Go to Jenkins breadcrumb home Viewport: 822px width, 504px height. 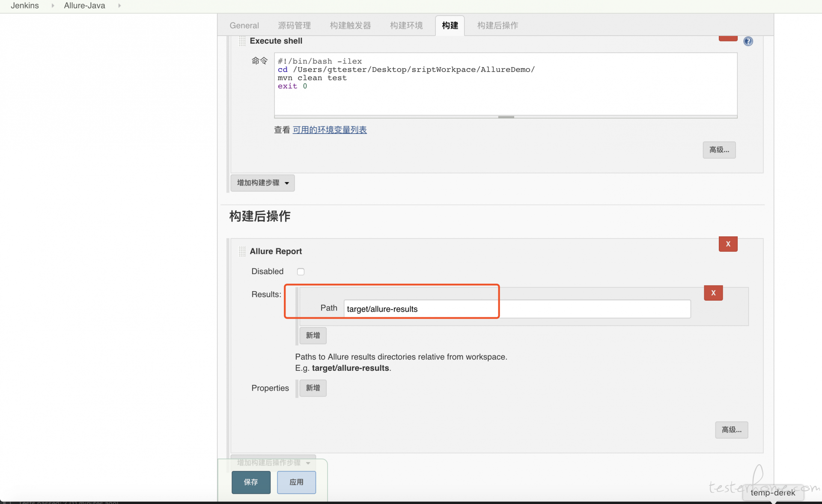[25, 6]
